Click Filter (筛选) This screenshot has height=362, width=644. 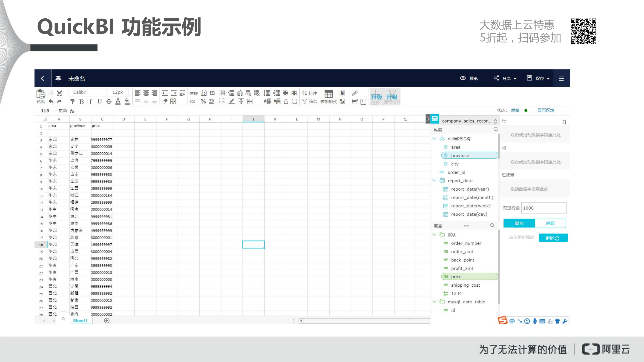(310, 101)
